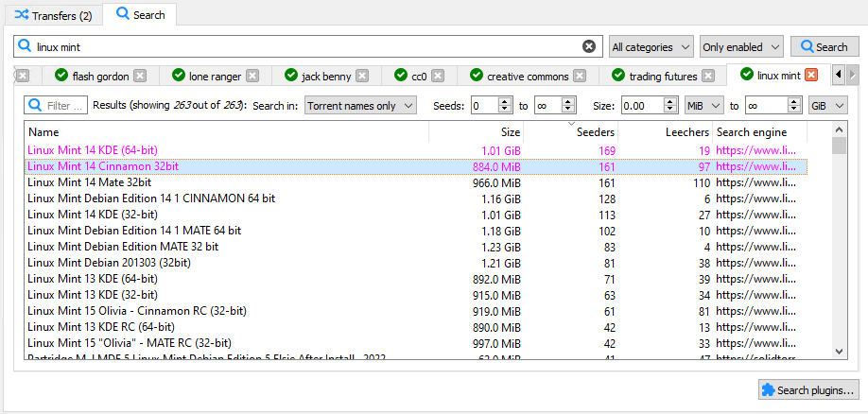
Task: Select Linux Mint 15 Olivia Cinnamon RC row
Action: tap(416, 311)
